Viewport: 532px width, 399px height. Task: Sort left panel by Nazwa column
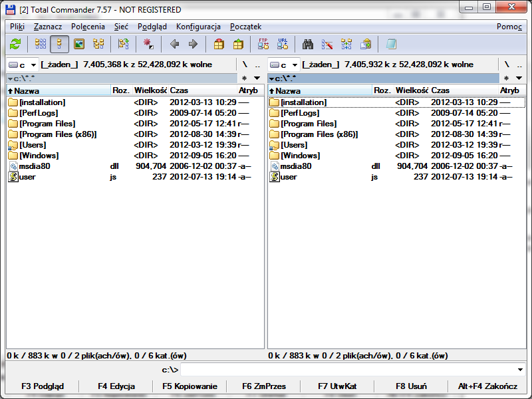coord(59,90)
